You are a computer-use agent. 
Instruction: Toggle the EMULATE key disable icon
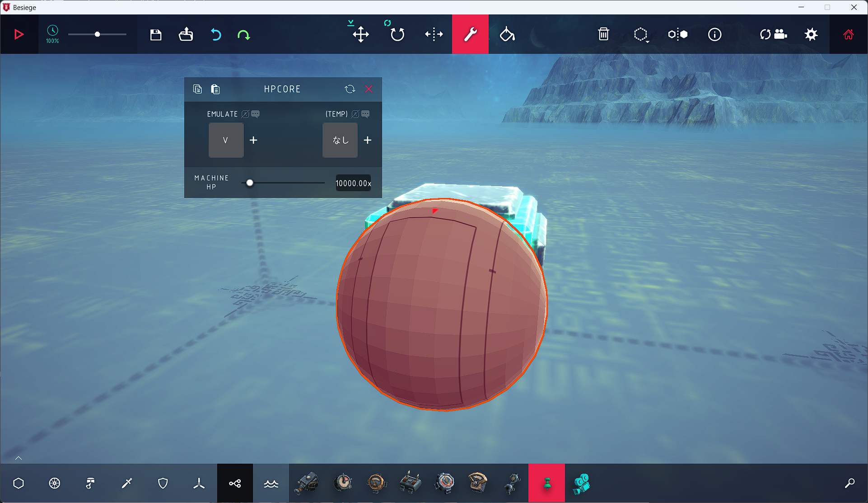pos(245,114)
